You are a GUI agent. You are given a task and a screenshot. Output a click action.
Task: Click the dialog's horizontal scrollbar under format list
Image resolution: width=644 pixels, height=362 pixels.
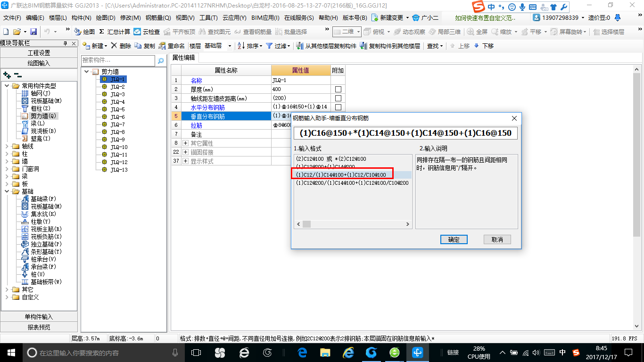click(353, 224)
